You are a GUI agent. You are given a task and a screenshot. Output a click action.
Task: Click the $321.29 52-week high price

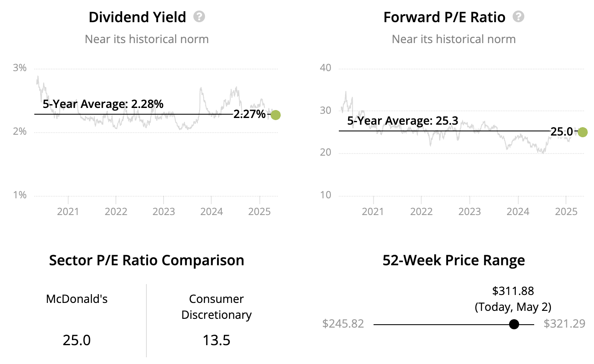(564, 324)
